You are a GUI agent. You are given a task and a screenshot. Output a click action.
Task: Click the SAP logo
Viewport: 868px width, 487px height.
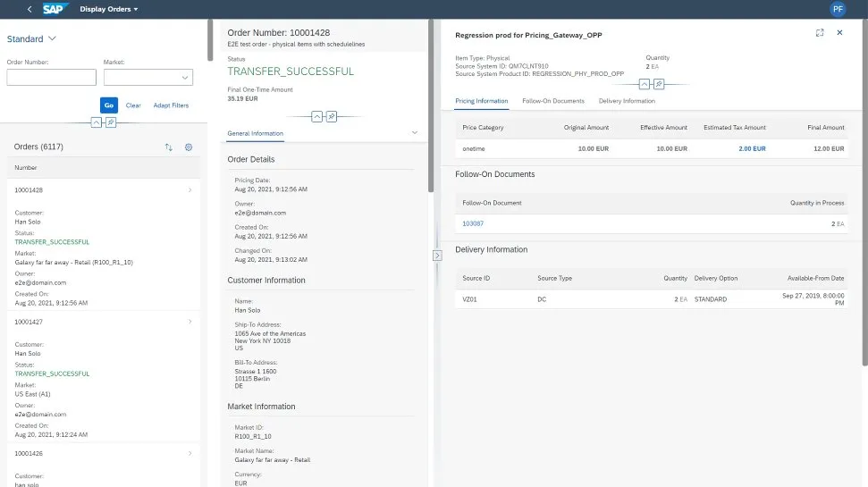tap(56, 9)
